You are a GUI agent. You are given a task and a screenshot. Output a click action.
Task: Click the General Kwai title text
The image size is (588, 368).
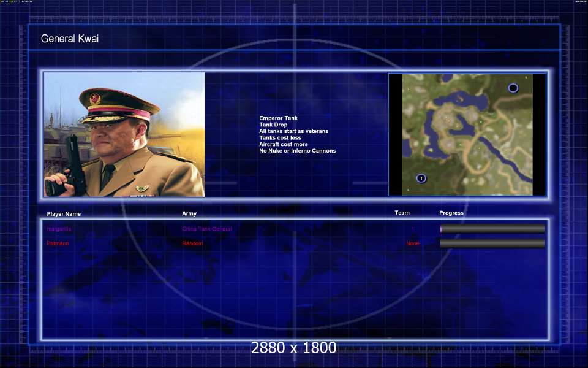click(70, 39)
